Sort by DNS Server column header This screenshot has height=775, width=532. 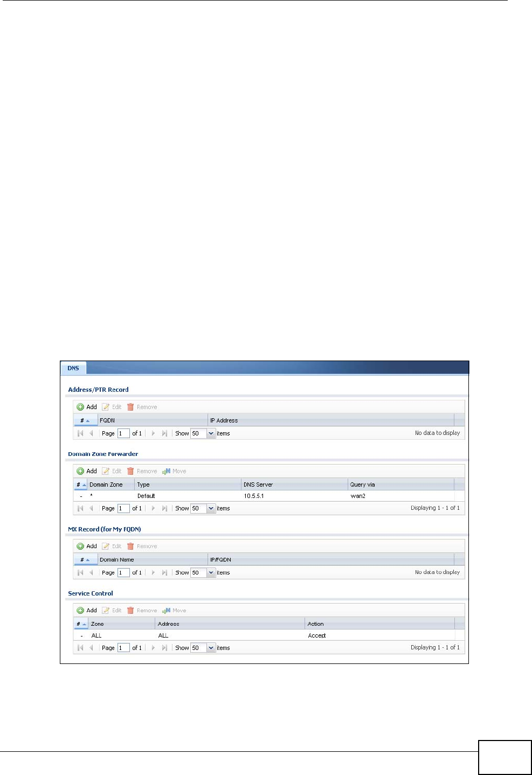(x=294, y=485)
